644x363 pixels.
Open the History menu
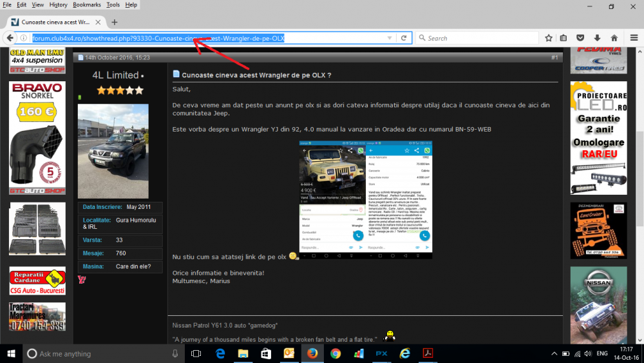point(59,5)
